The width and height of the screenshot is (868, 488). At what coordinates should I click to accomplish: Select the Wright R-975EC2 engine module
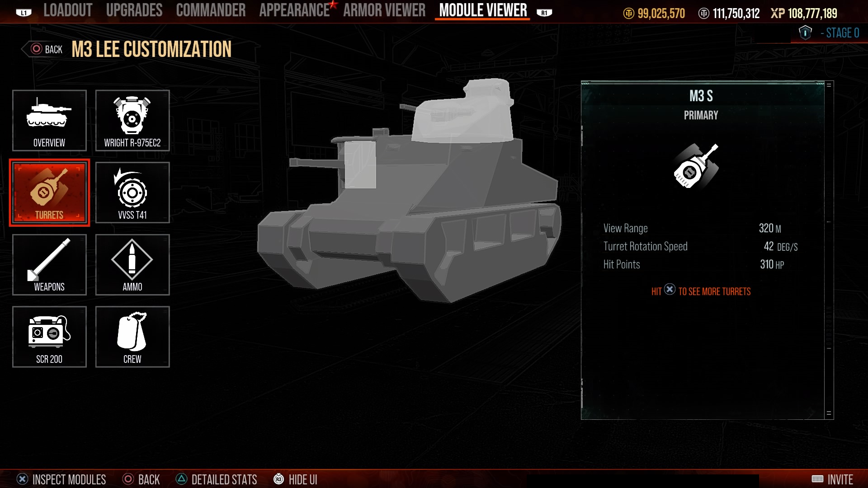(132, 120)
